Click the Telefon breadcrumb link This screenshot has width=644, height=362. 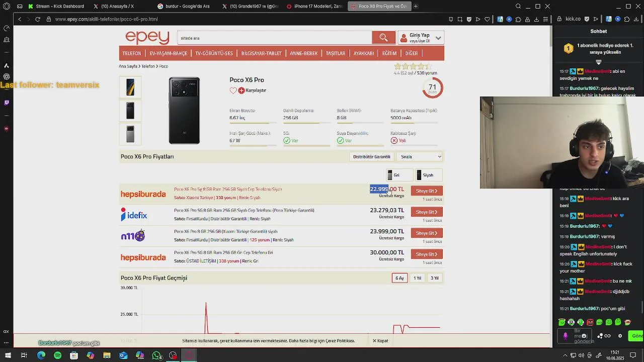coord(148,66)
